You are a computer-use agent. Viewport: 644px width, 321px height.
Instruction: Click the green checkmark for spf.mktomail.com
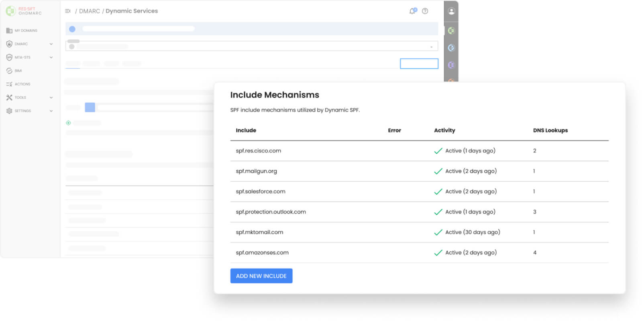(438, 232)
